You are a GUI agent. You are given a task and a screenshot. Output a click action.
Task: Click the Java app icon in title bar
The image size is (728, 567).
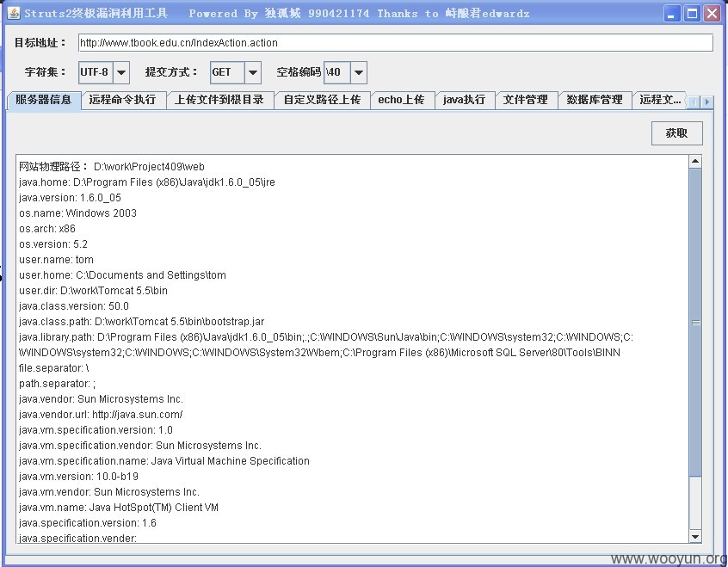[x=14, y=13]
